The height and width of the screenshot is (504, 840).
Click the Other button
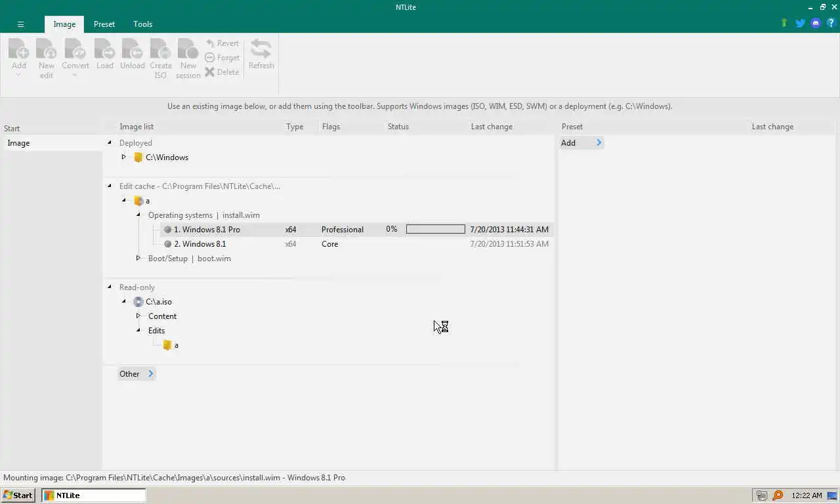(136, 374)
